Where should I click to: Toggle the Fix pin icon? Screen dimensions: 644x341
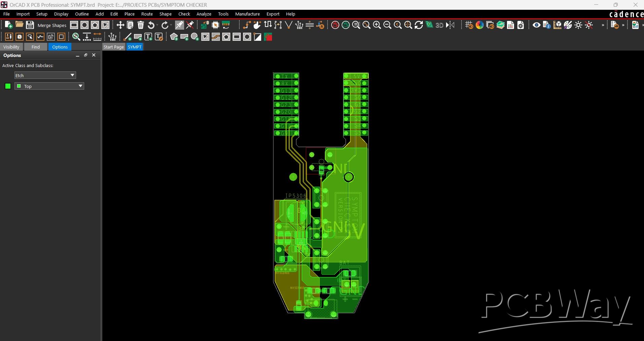[x=179, y=25]
